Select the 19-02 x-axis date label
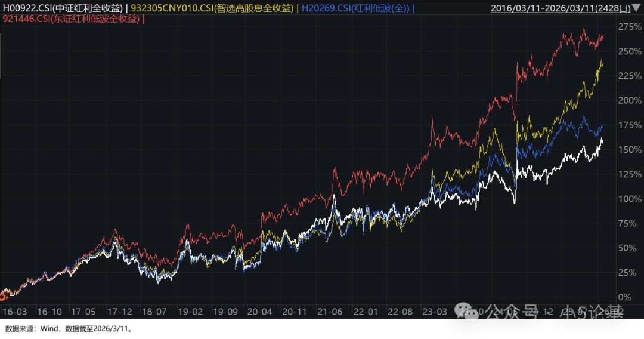Screen dimensions: 644x339 tap(190, 312)
